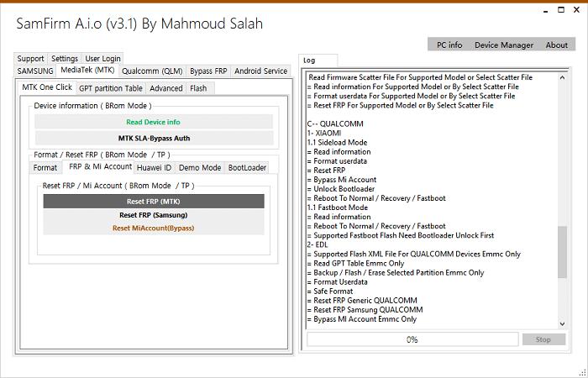Minimize the SamFirm window
588x378 pixels.
[546, 11]
